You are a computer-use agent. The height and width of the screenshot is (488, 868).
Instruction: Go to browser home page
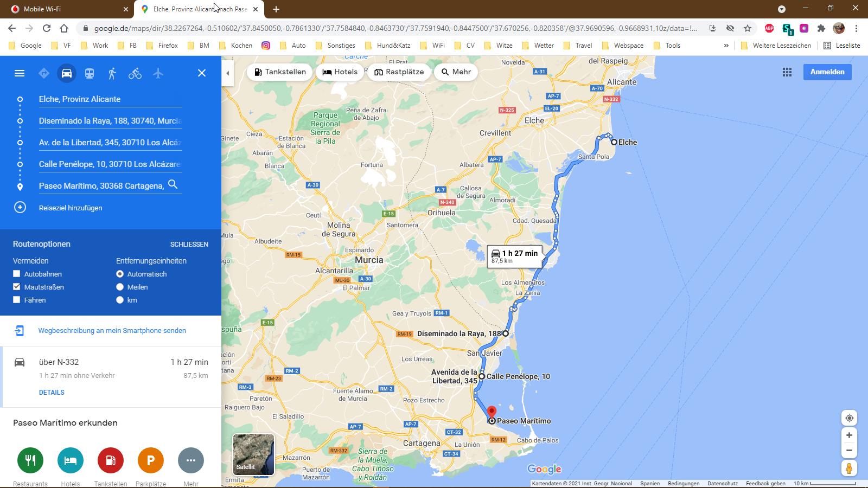pos(64,28)
